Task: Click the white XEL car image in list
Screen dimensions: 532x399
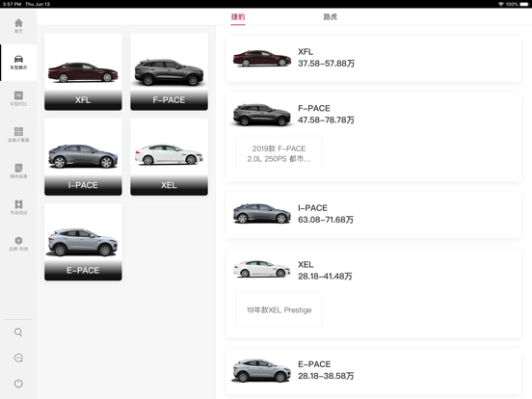Action: click(261, 269)
